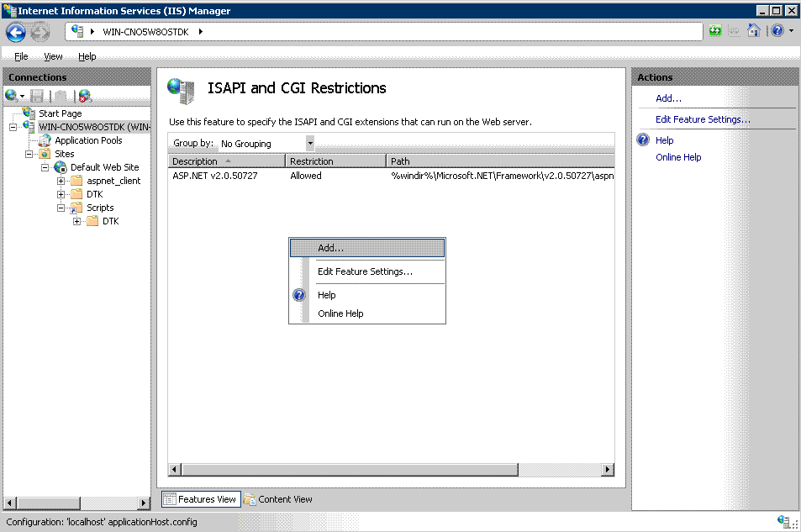Go back using the blue Back arrow
The width and height of the screenshot is (801, 532).
(15, 32)
